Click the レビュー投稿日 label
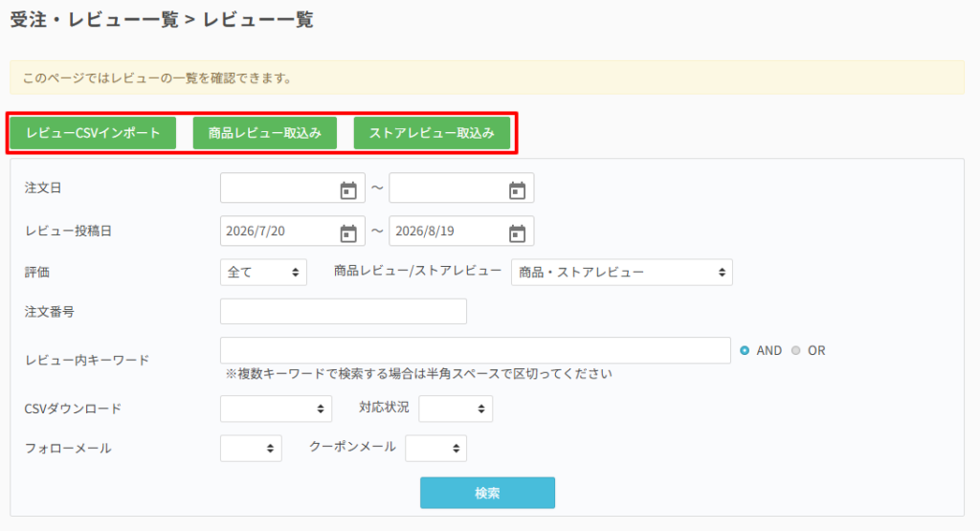Screen dimensions: 980x531 click(68, 232)
